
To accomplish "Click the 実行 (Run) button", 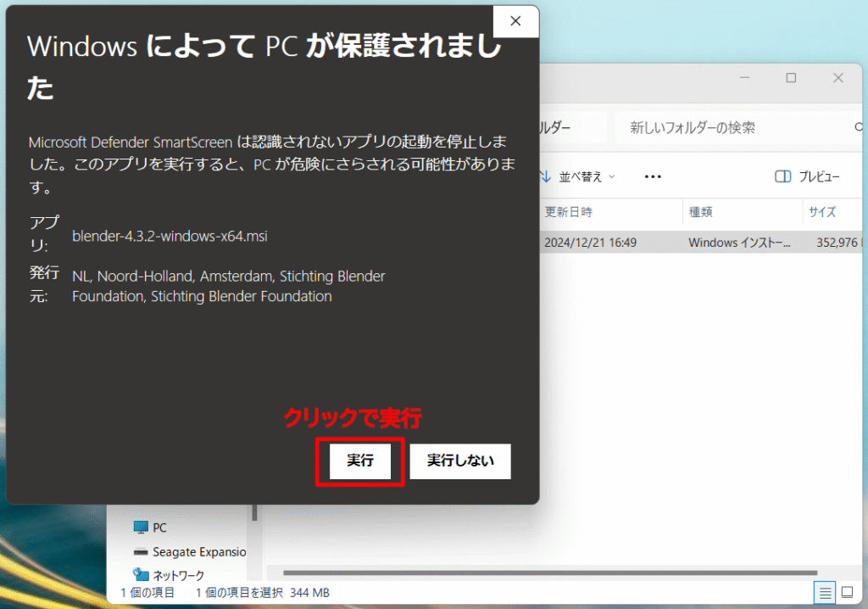I will [359, 461].
